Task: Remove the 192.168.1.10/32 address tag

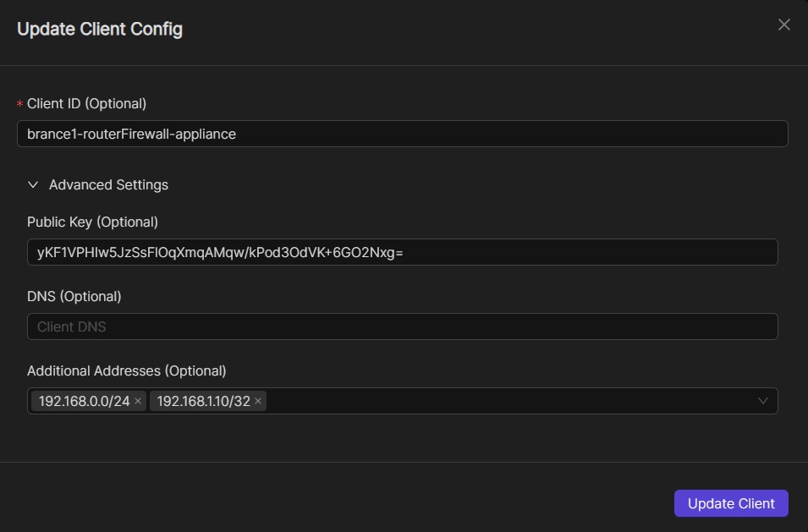Action: coord(258,401)
